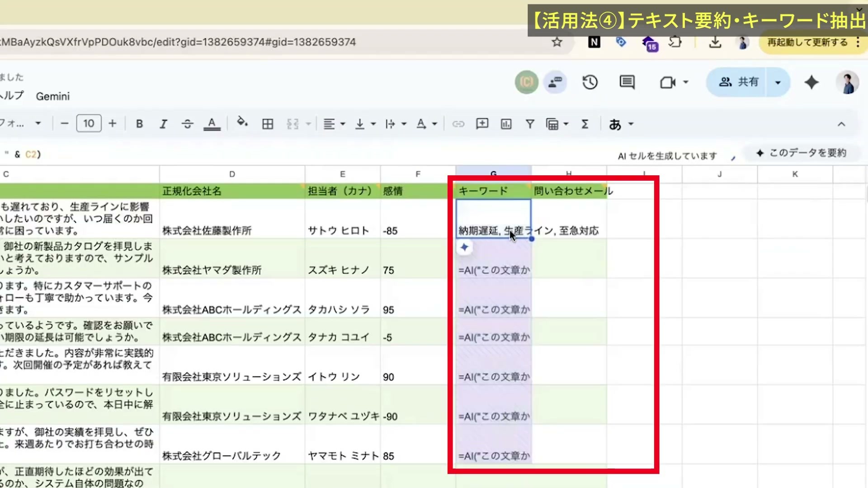Click the insert chart icon

506,124
